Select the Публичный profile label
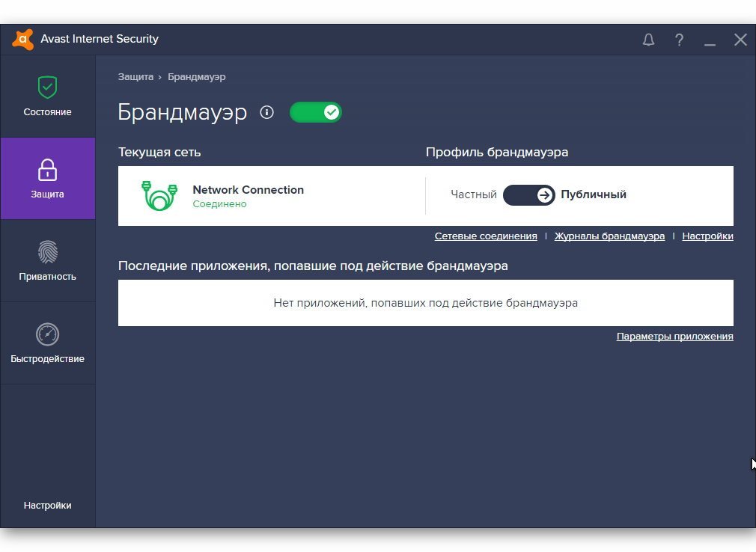 594,194
